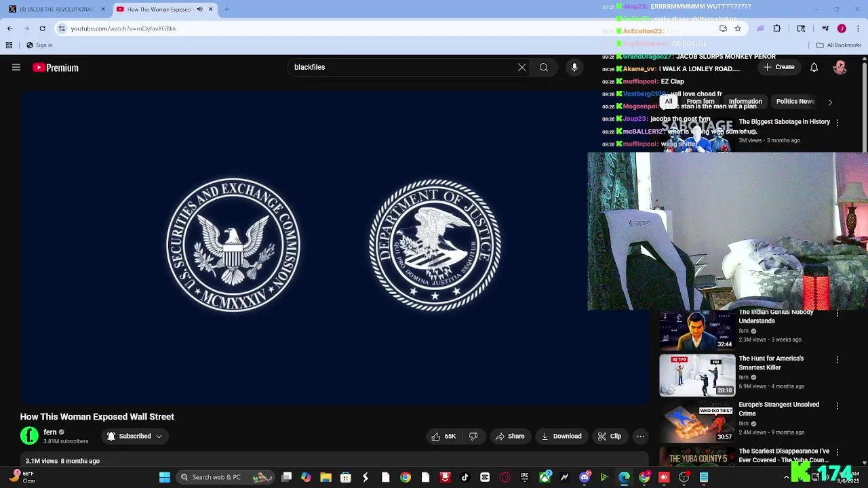This screenshot has height=488, width=868.
Task: Click the YouTube search magnifier button
Action: pyautogui.click(x=544, y=67)
